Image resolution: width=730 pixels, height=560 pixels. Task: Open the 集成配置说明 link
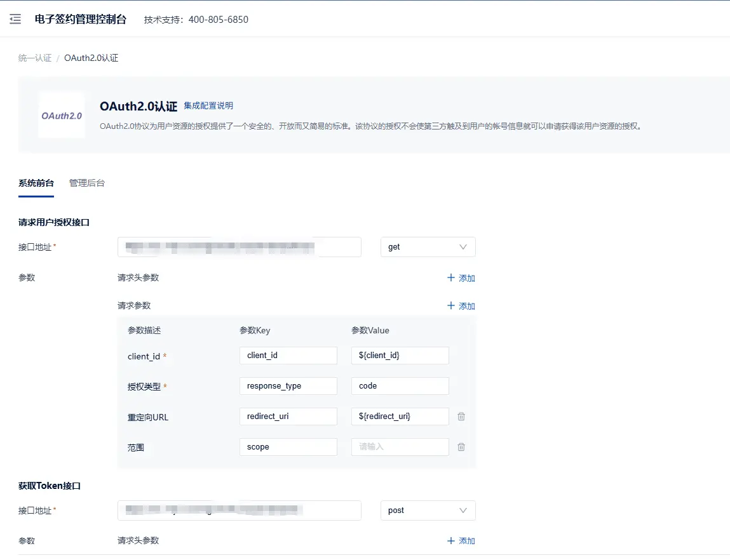click(x=208, y=105)
